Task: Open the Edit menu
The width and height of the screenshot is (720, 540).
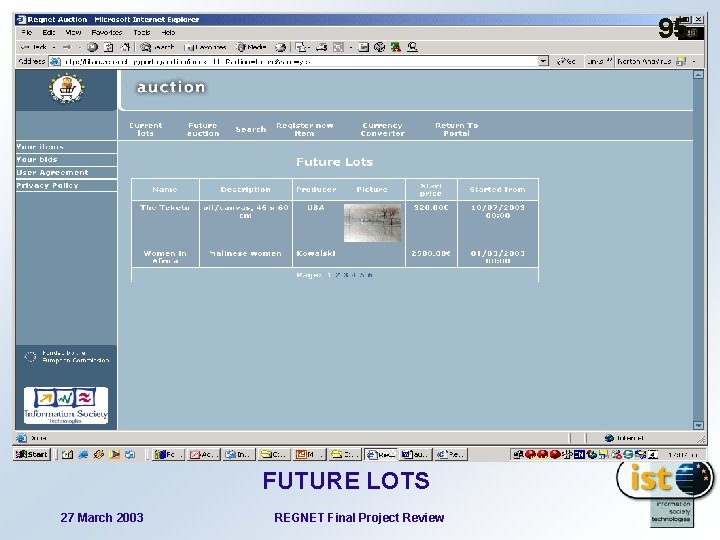Action: [48, 33]
